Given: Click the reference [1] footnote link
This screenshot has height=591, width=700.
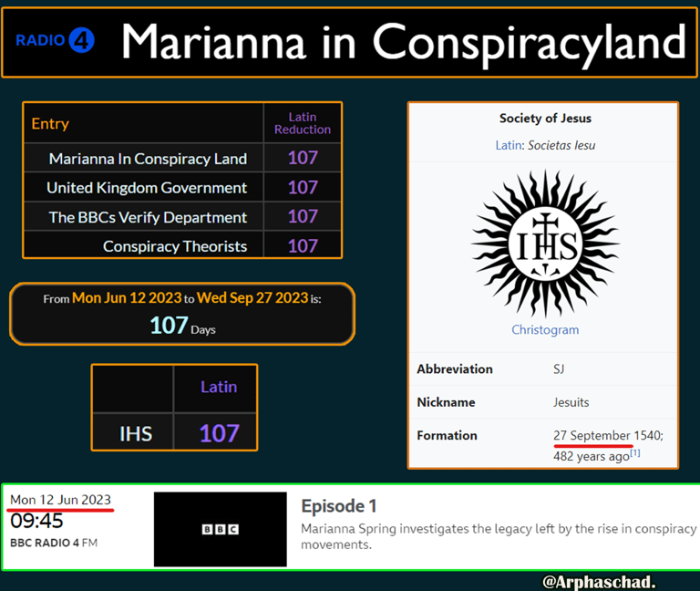Looking at the screenshot, I should (x=634, y=453).
